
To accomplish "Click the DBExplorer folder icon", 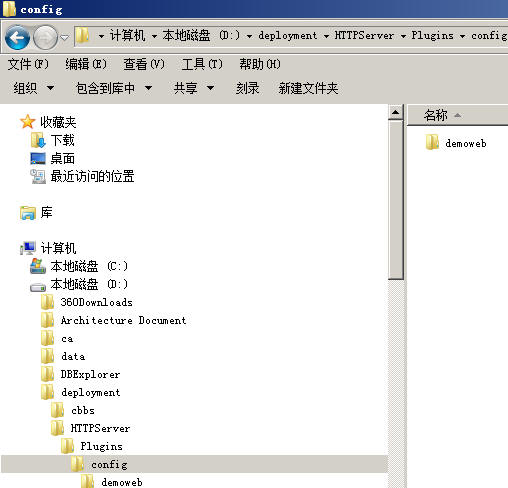I will pyautogui.click(x=48, y=374).
